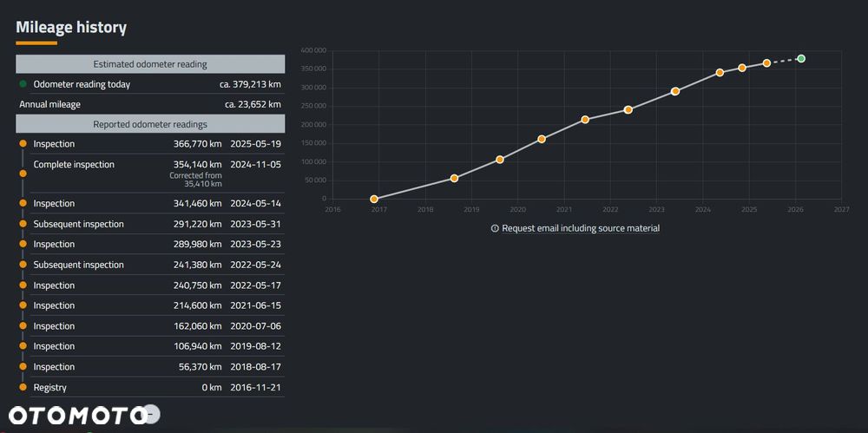Select the 354,140 km reading
The width and height of the screenshot is (868, 433).
tap(197, 165)
